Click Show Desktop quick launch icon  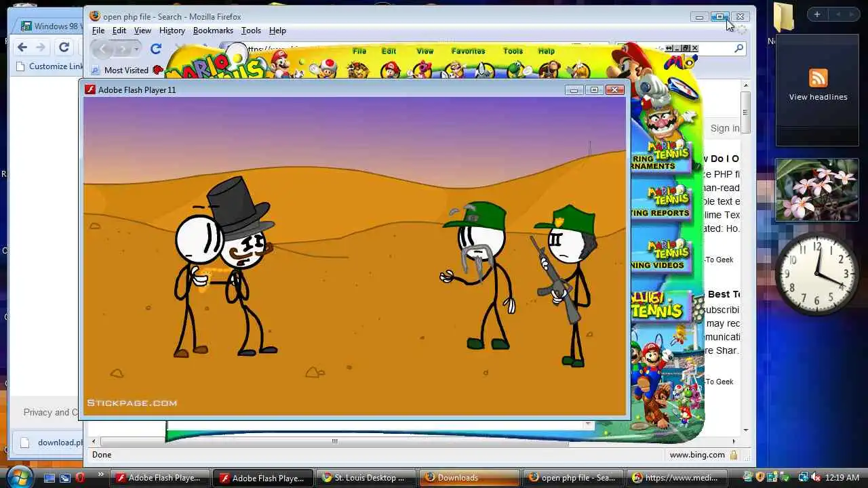[x=50, y=478]
